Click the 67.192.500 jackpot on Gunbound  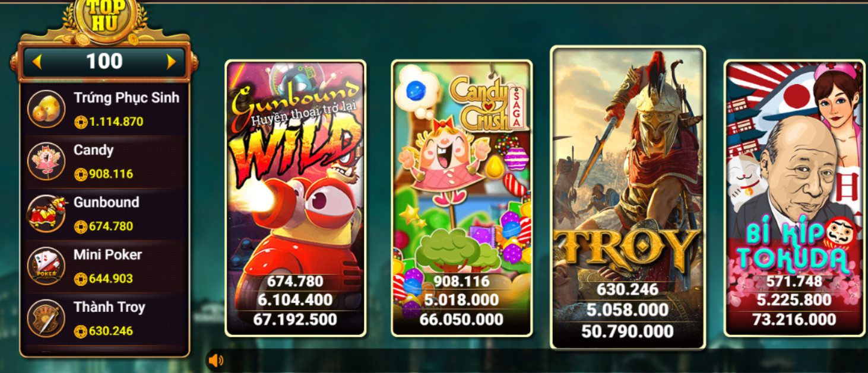coord(295,320)
